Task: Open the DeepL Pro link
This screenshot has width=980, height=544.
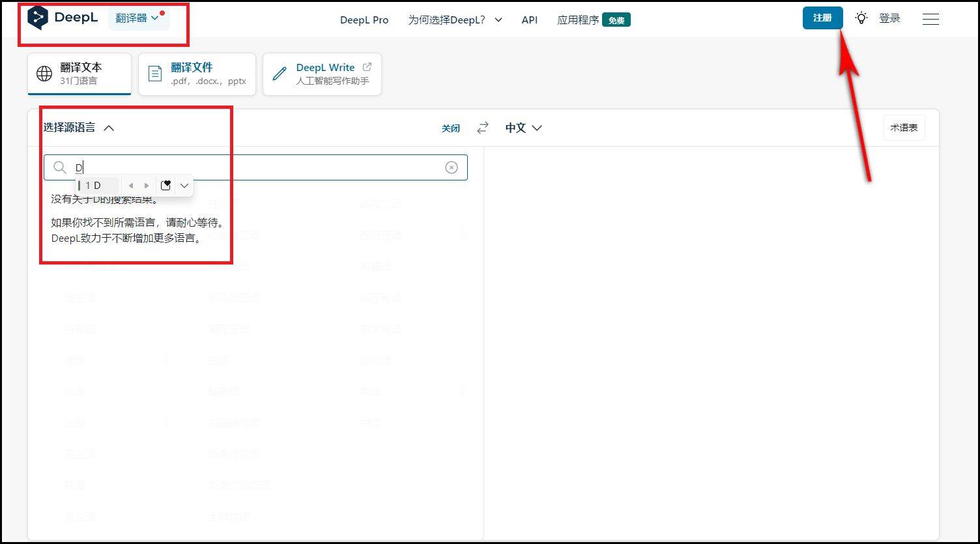Action: pyautogui.click(x=364, y=20)
